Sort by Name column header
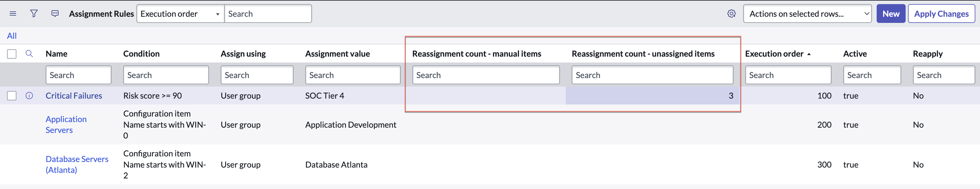 [56, 54]
